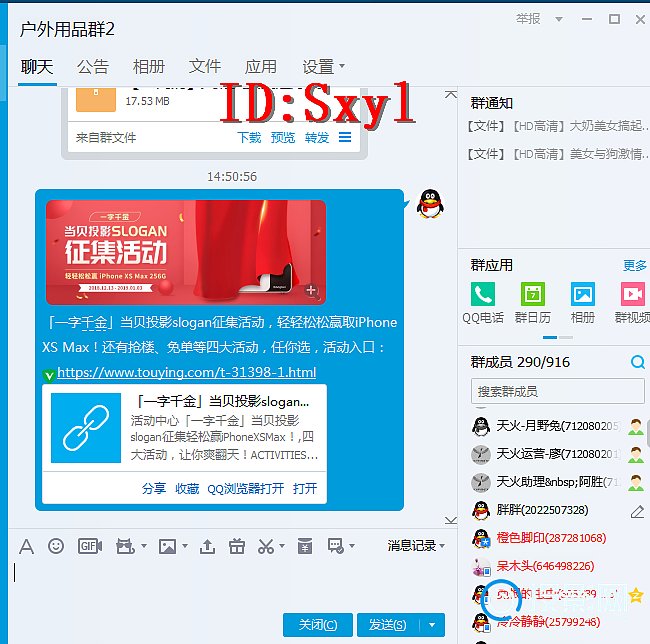Select member 胖胖(202507328)
Viewport: 650px width, 644px height.
pos(558,510)
